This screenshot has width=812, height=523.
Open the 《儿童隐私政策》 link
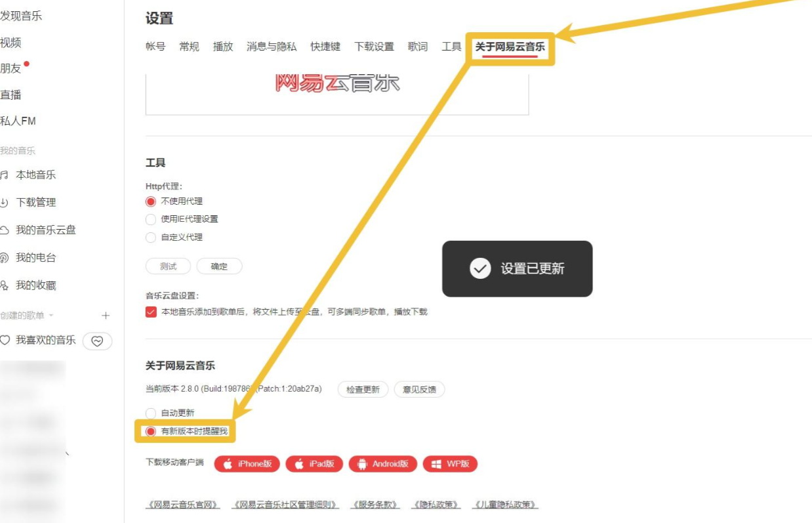tap(505, 505)
